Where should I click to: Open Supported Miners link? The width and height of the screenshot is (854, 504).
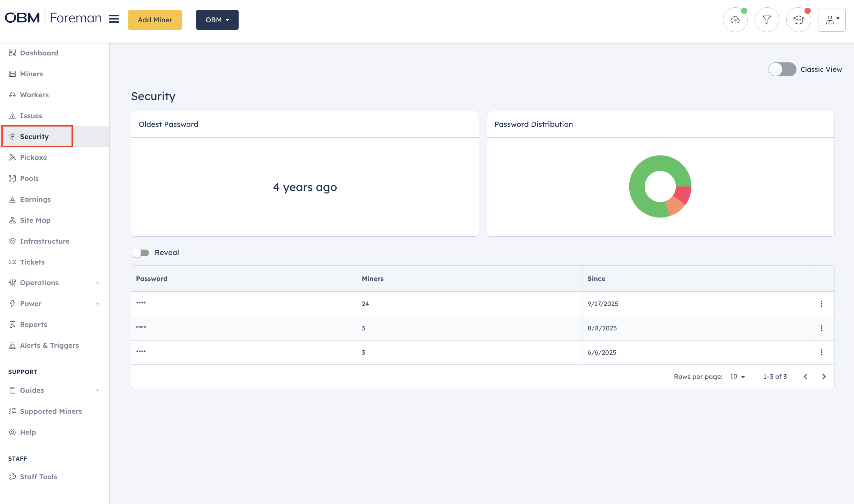[51, 411]
